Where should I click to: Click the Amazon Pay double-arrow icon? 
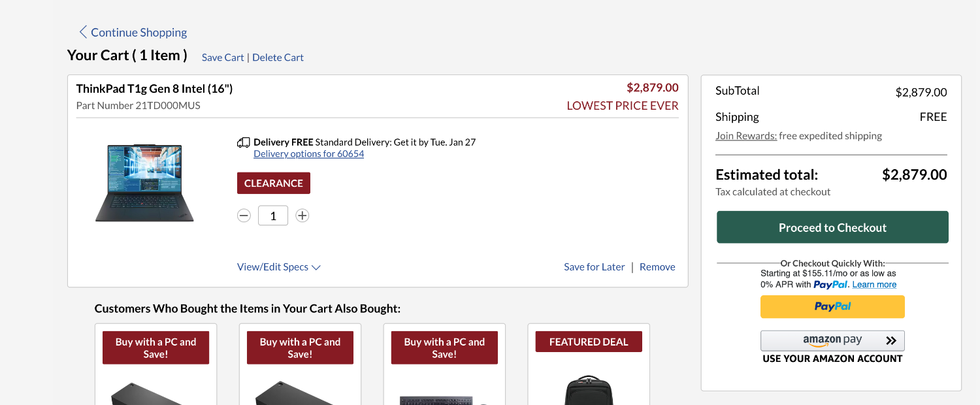(x=891, y=340)
